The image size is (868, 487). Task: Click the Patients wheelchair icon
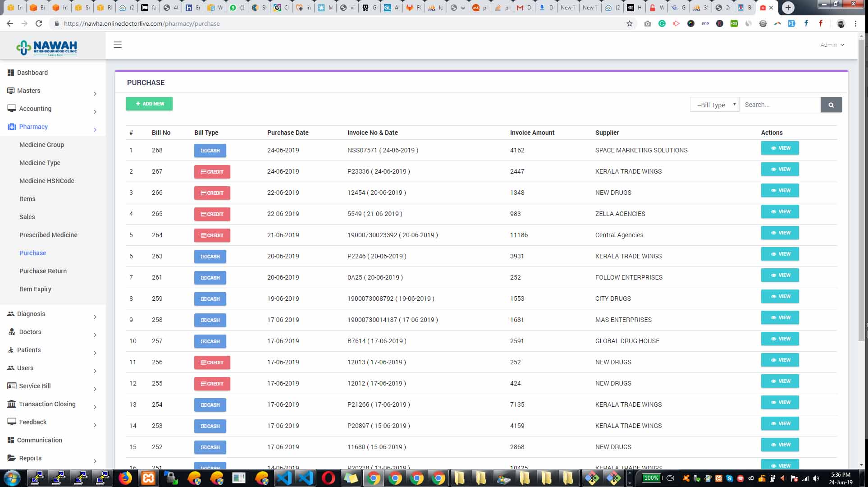[11, 350]
